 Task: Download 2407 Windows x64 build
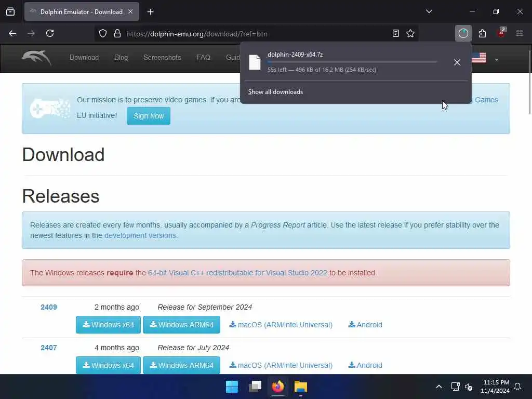coord(108,365)
